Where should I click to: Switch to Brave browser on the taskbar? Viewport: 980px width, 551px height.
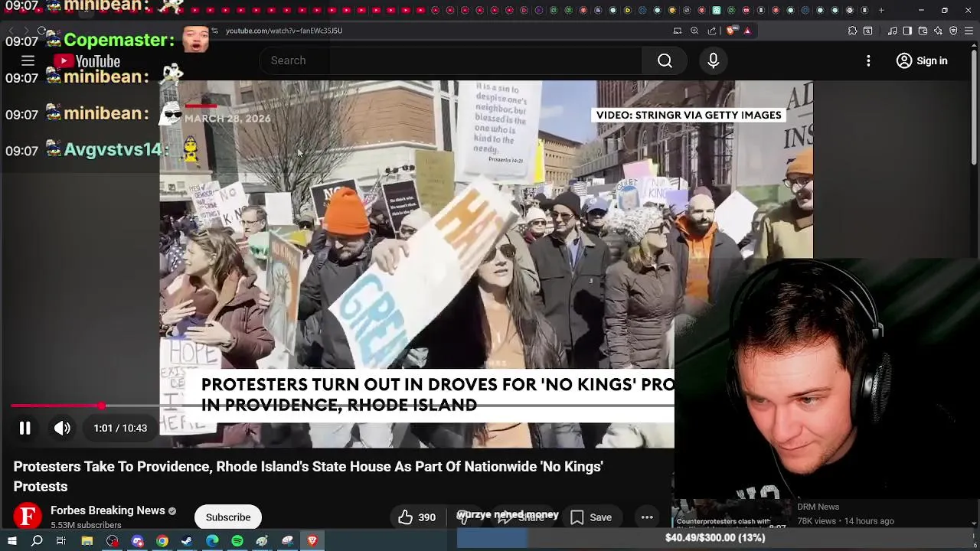click(x=312, y=541)
